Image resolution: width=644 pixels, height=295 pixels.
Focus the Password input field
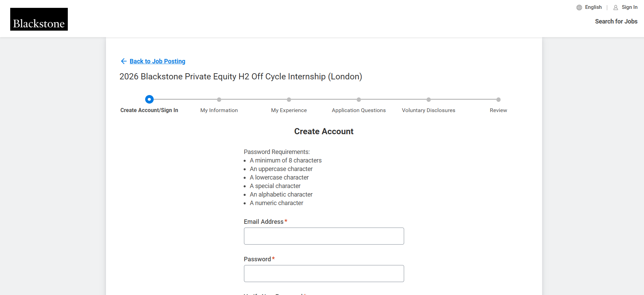pos(324,274)
